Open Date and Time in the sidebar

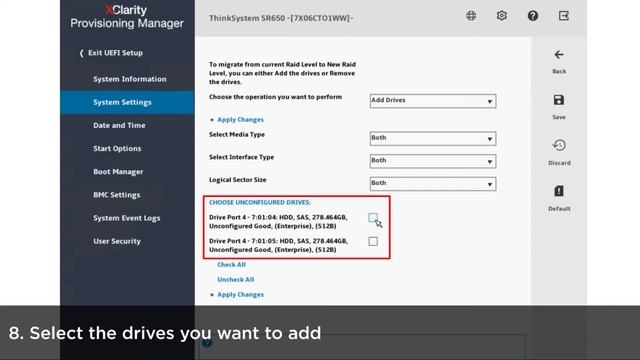(119, 125)
